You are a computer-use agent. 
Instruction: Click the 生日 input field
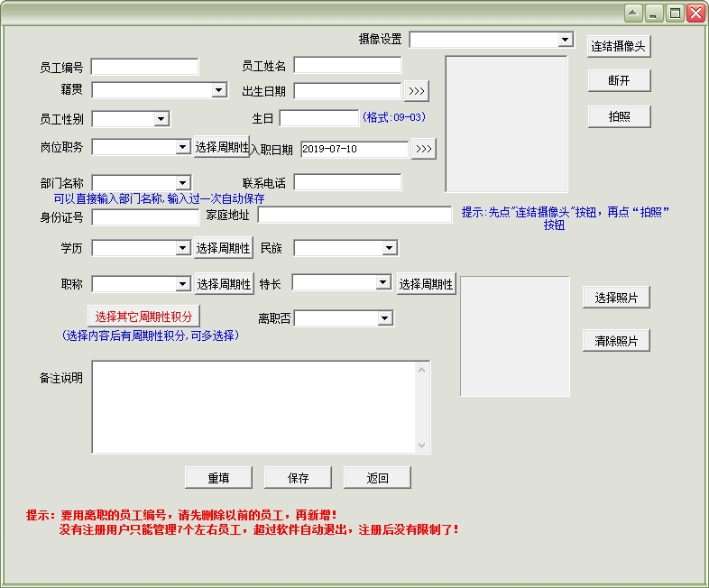point(318,118)
